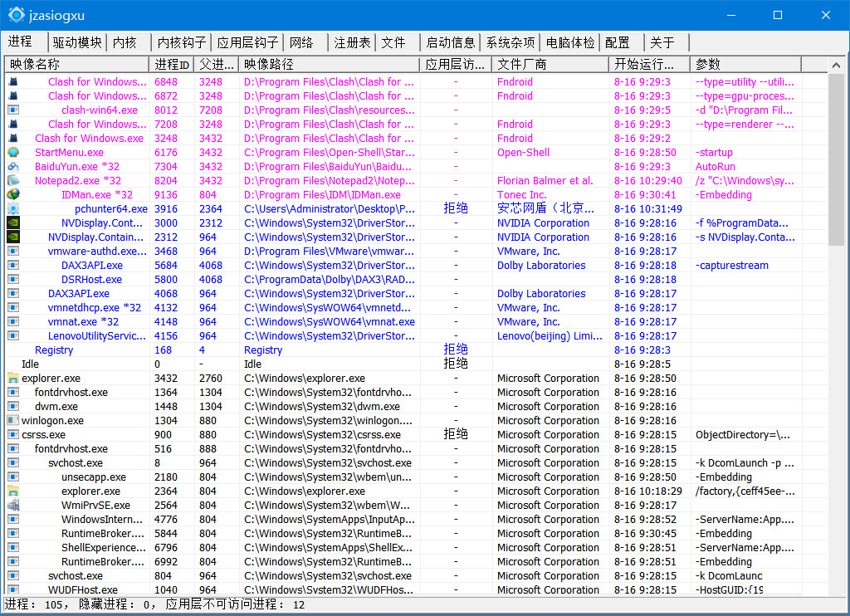The height and width of the screenshot is (616, 850).
Task: Click the 拒绝 cell in csrss.exe row
Action: click(456, 434)
